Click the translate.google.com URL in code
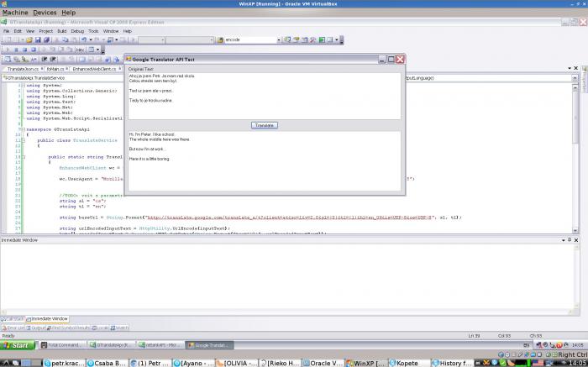Viewport: 588px width, 367px height. tap(290, 218)
